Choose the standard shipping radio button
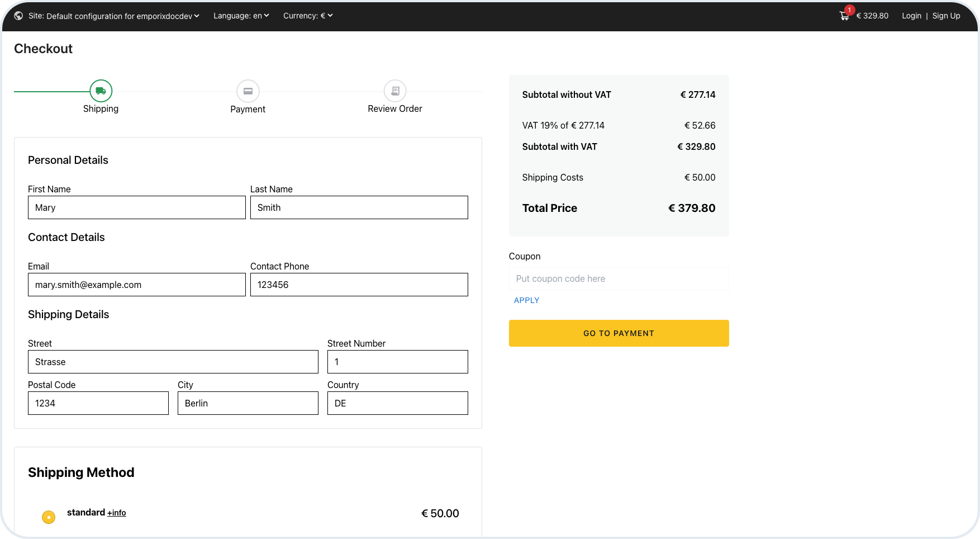This screenshot has height=539, width=980. pos(49,517)
